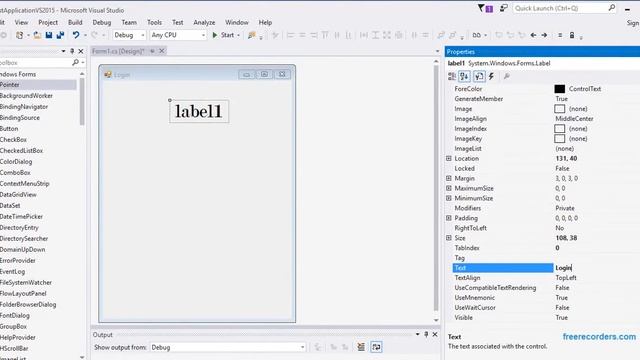Click the Save All icon
Viewport: 640px width, 360px height.
60,36
